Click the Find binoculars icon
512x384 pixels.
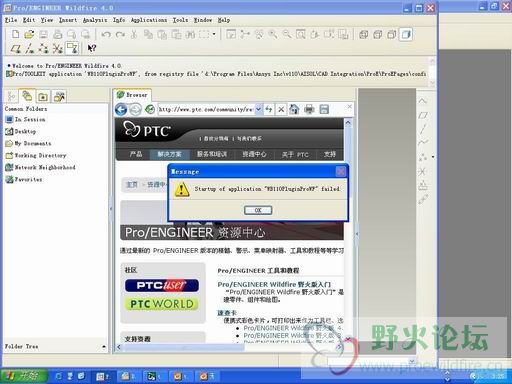point(190,34)
